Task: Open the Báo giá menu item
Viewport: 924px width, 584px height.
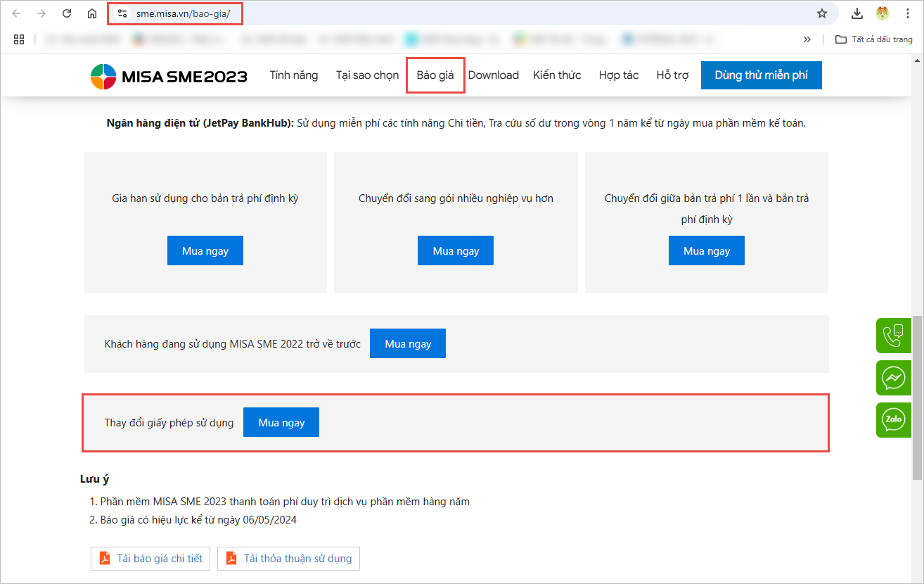Action: [435, 75]
